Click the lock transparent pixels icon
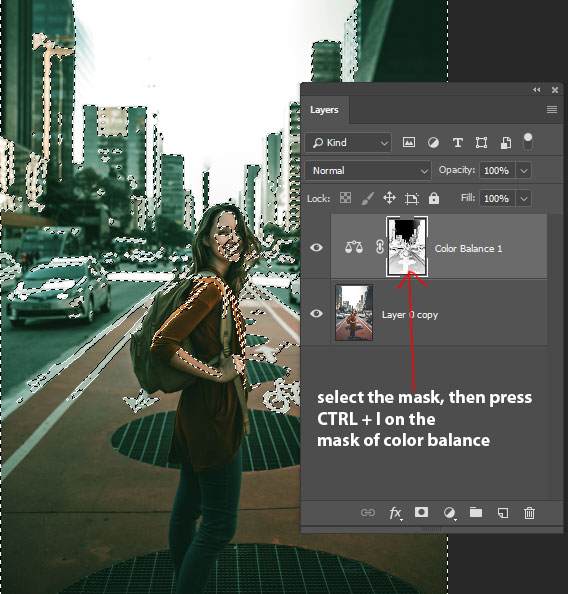This screenshot has width=568, height=594. (345, 198)
